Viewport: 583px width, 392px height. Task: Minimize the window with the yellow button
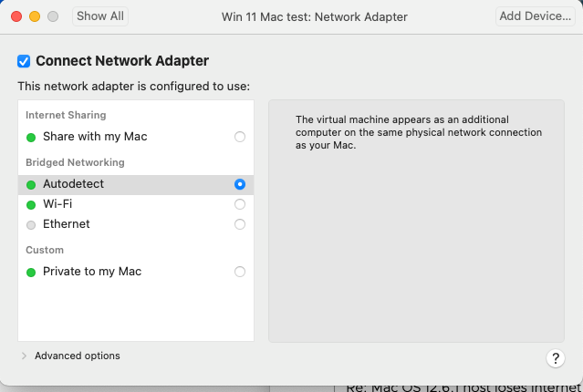[x=35, y=16]
